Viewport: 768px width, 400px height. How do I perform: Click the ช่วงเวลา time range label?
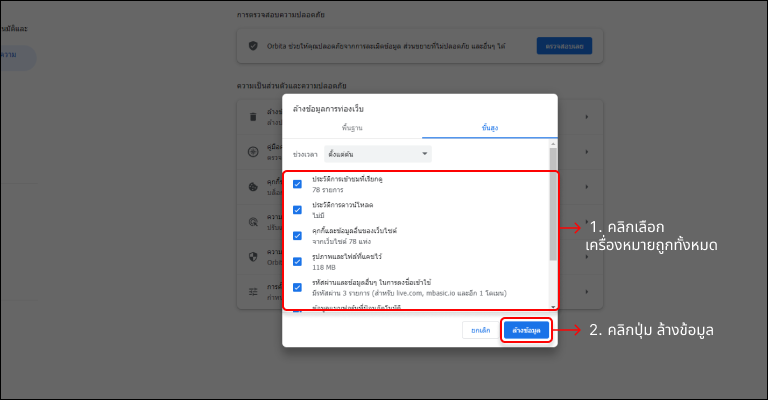(305, 154)
